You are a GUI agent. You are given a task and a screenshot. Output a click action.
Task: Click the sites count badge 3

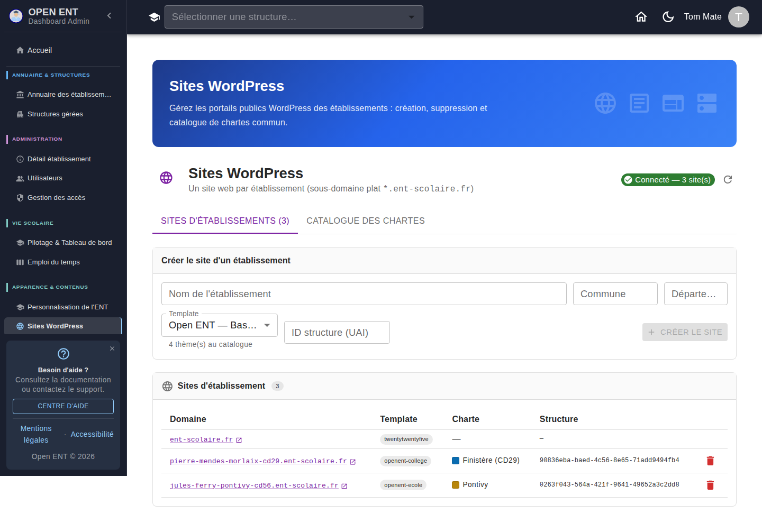(x=277, y=387)
